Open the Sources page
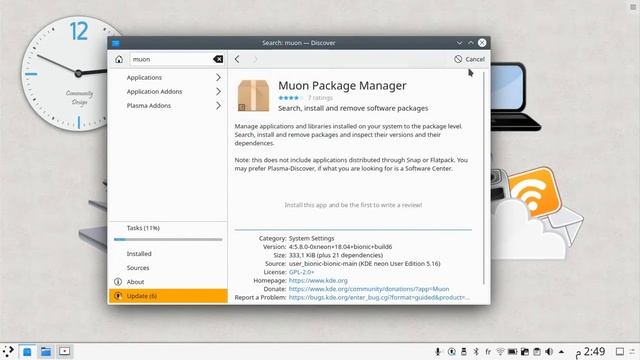 (138, 268)
